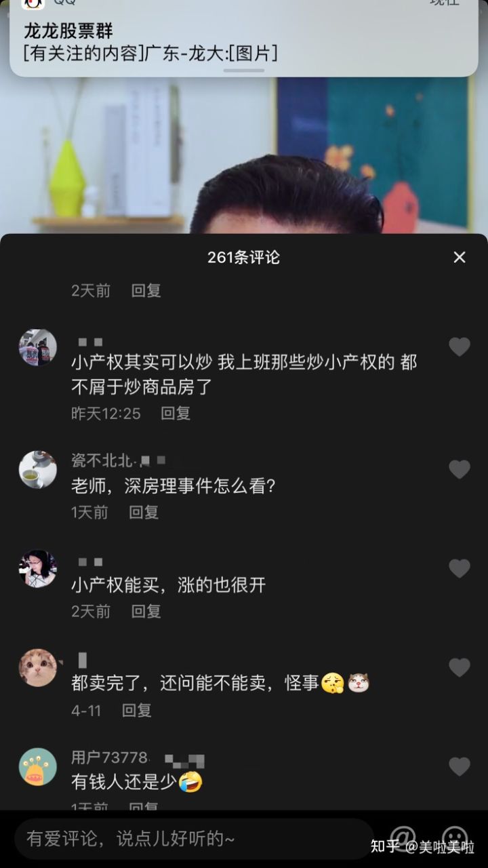Reply to the 深房理事件 comment
This screenshot has height=868, width=488.
click(144, 512)
